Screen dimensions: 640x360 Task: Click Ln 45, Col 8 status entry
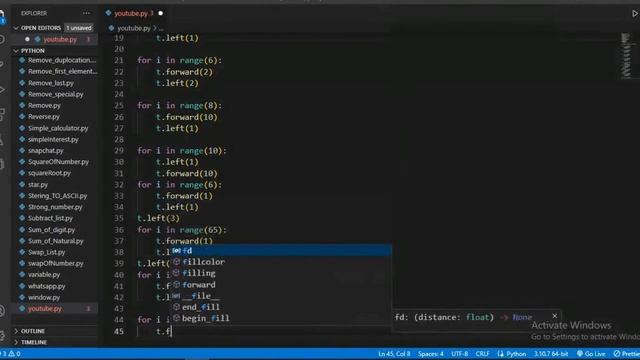click(394, 354)
